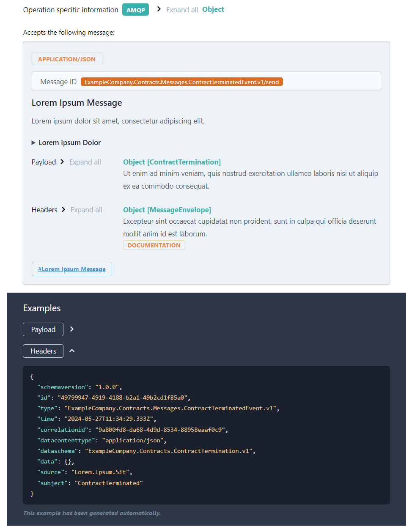Collapse the Headers example with up chevron

(x=72, y=351)
